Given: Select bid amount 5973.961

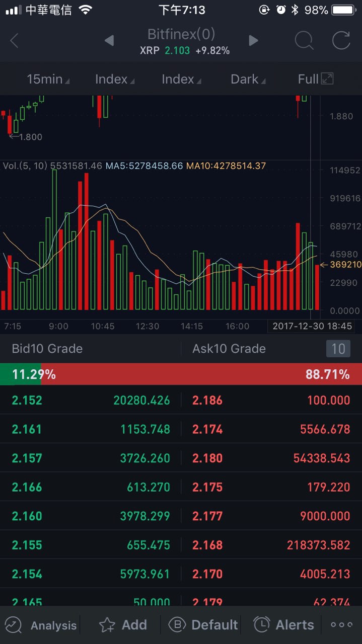Looking at the screenshot, I should [x=144, y=574].
